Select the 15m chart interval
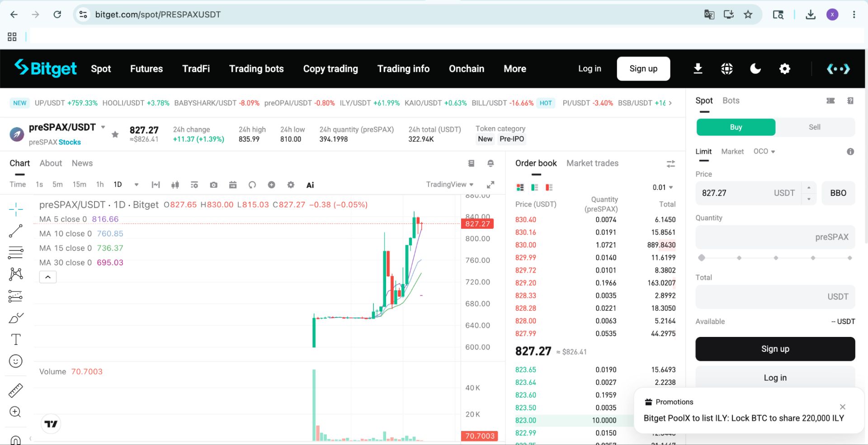Viewport: 868px width, 445px height. coord(80,185)
